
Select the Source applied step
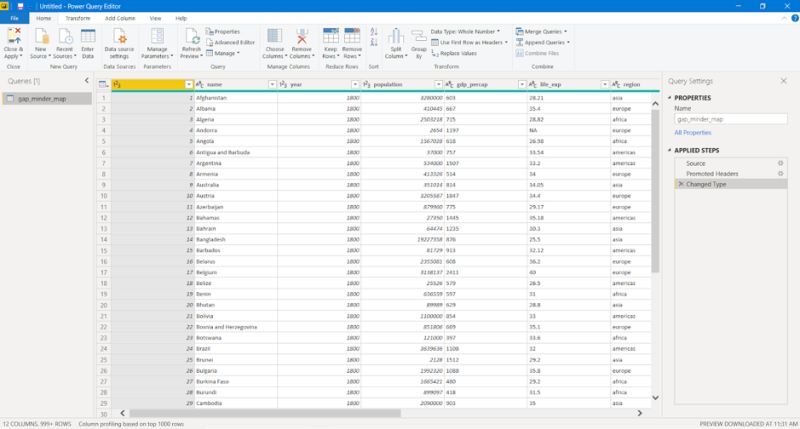tap(731, 163)
